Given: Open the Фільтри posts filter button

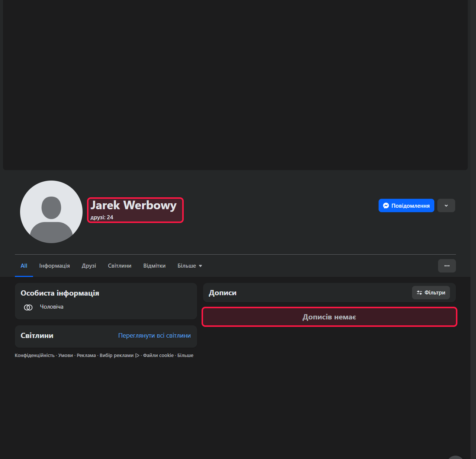Looking at the screenshot, I should coord(431,293).
